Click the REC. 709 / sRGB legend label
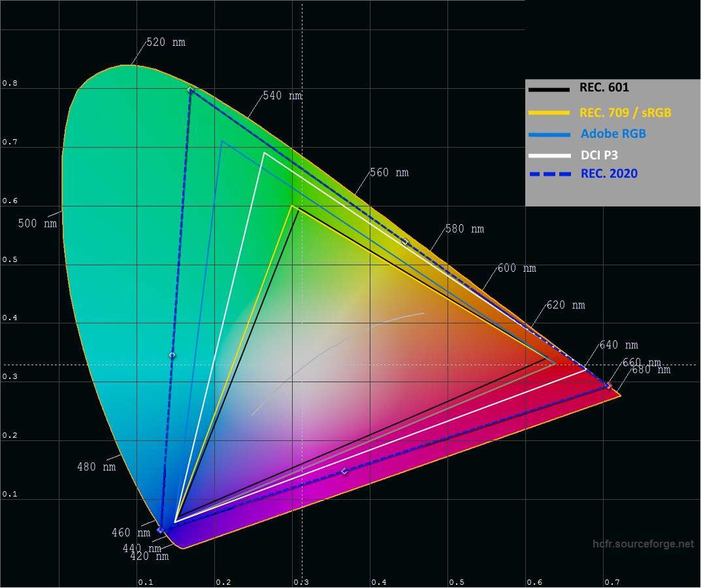Screen dimensions: 701x588 click(x=625, y=112)
